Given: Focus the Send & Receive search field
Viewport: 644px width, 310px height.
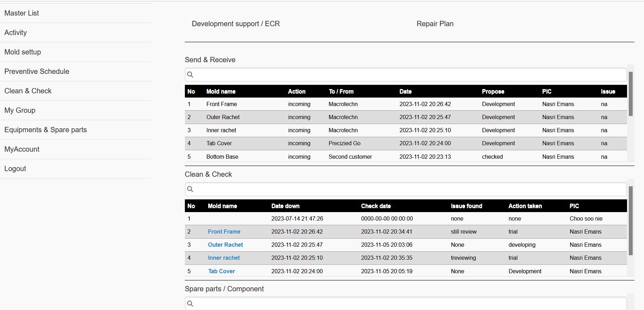Looking at the screenshot, I should click(x=406, y=75).
